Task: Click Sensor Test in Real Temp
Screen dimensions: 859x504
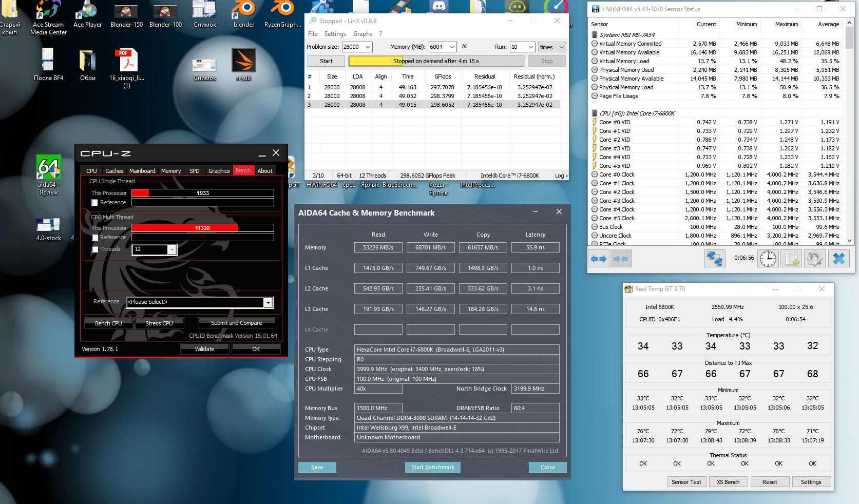Action: pyautogui.click(x=686, y=482)
